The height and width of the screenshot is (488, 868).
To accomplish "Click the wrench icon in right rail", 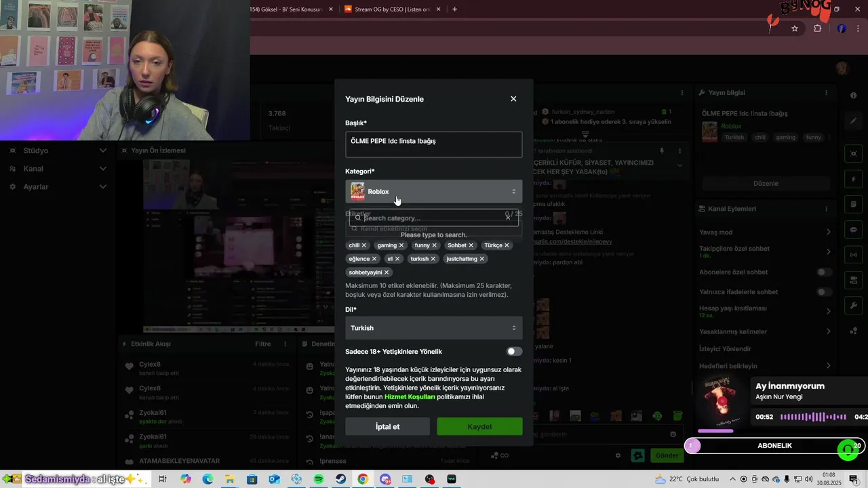I will (854, 306).
